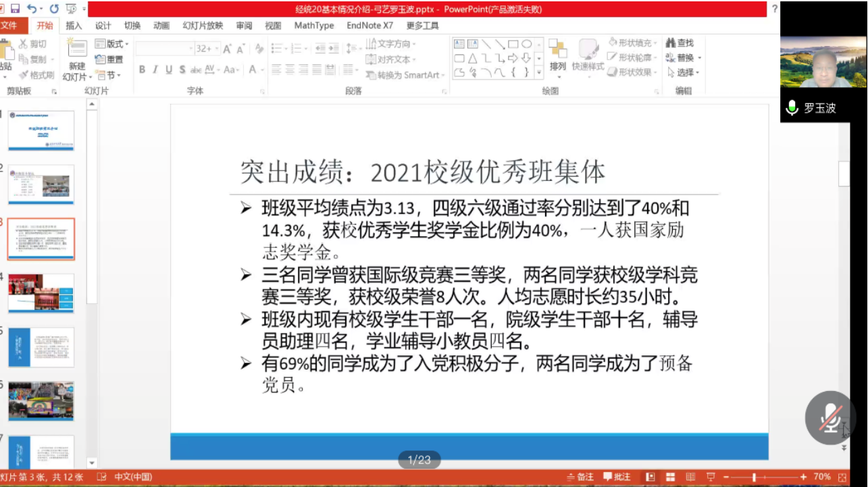
Task: Toggle Bold formatting
Action: (142, 70)
